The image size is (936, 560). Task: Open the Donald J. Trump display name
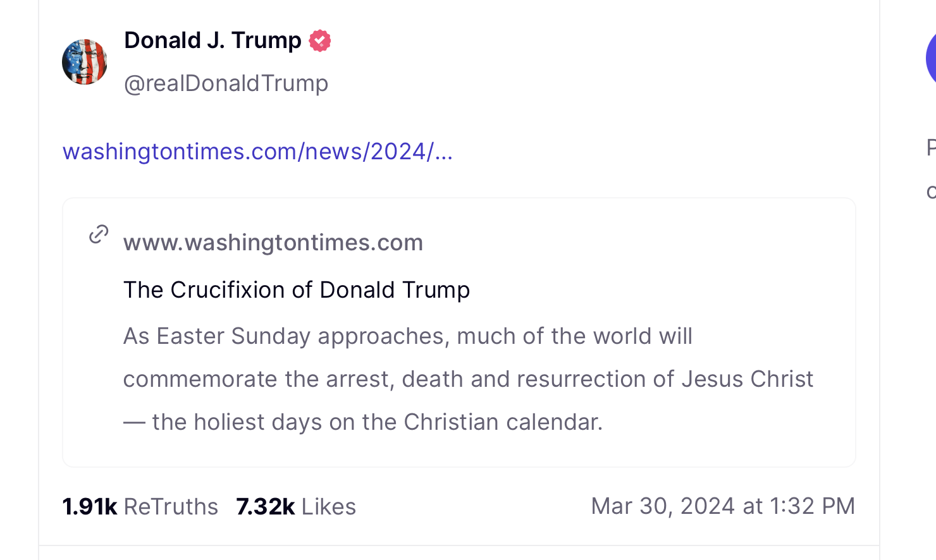(212, 40)
